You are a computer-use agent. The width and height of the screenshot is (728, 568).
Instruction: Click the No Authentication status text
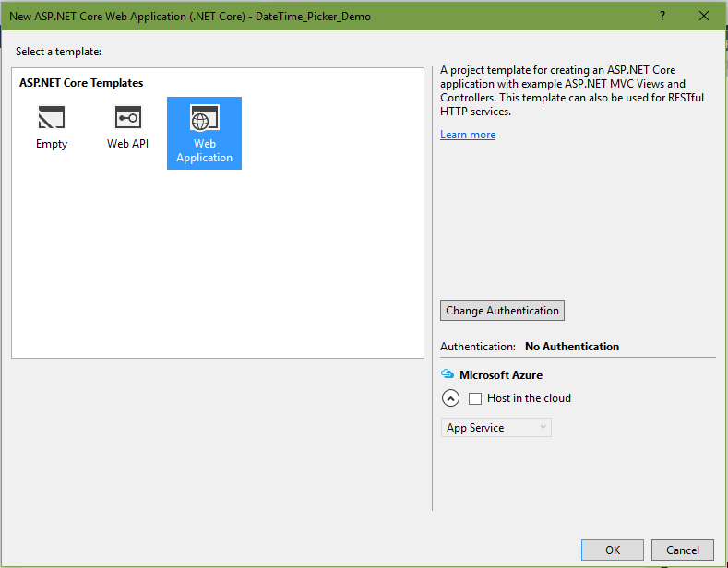572,347
